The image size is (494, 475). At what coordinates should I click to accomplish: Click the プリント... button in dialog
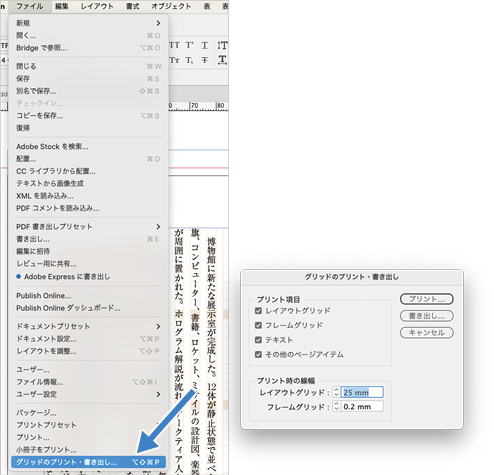coord(426,299)
